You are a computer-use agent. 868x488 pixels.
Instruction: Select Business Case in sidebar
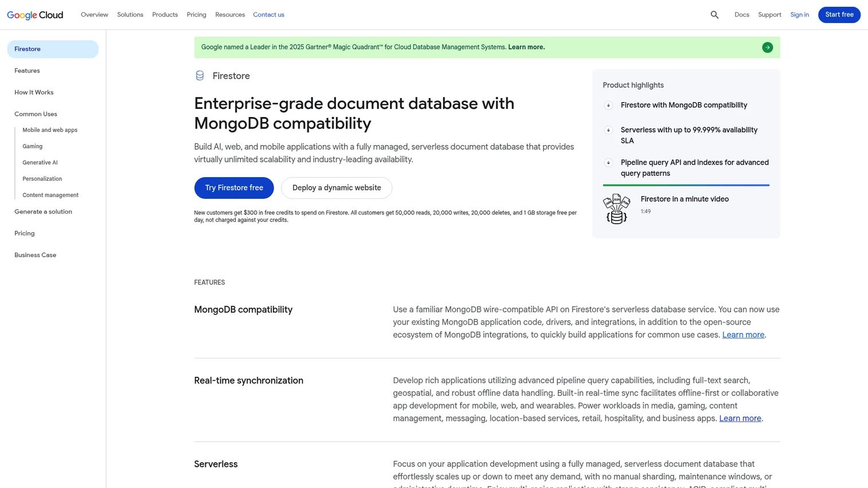click(x=36, y=255)
